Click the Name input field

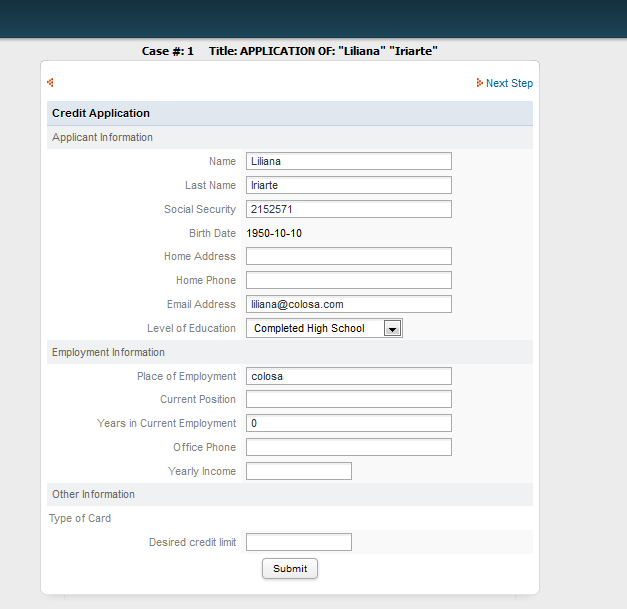tap(348, 161)
